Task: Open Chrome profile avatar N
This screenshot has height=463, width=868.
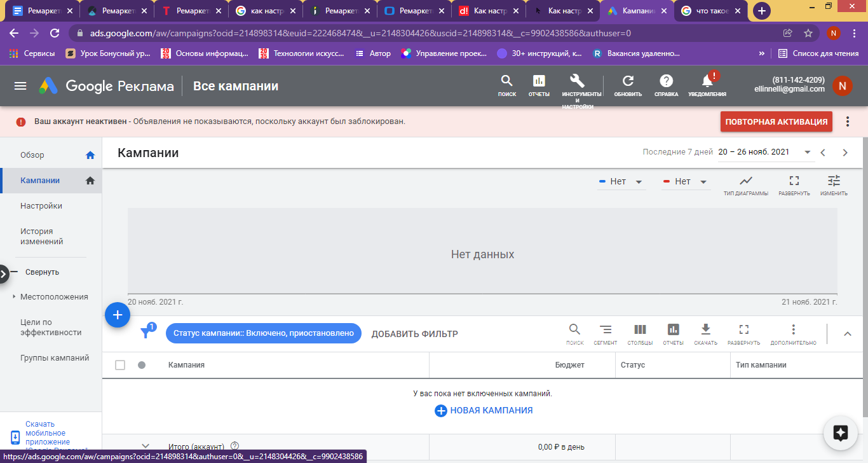Action: pyautogui.click(x=834, y=33)
